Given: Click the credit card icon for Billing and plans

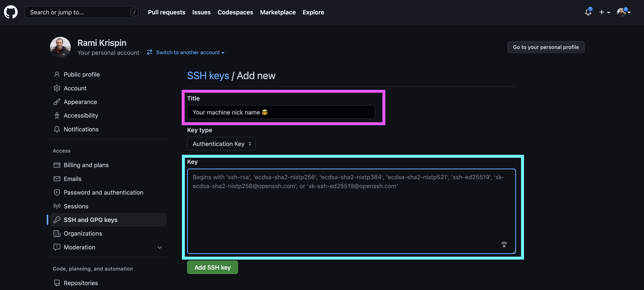Looking at the screenshot, I should click(x=57, y=165).
